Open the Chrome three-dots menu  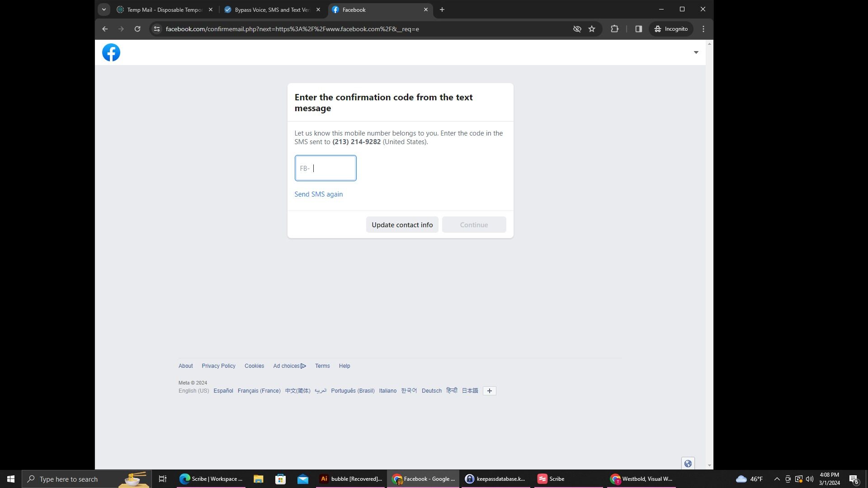(703, 29)
